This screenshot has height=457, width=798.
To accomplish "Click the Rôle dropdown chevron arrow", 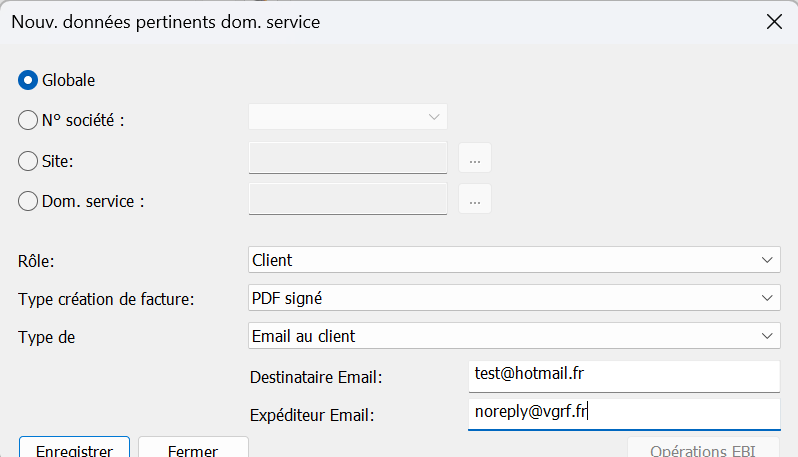I will coord(767,260).
